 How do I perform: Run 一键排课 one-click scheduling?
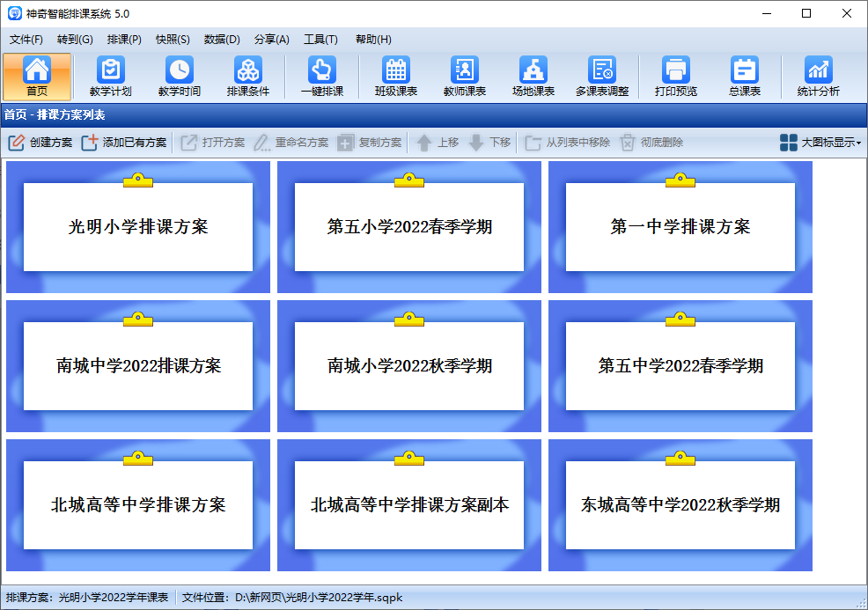(x=322, y=77)
